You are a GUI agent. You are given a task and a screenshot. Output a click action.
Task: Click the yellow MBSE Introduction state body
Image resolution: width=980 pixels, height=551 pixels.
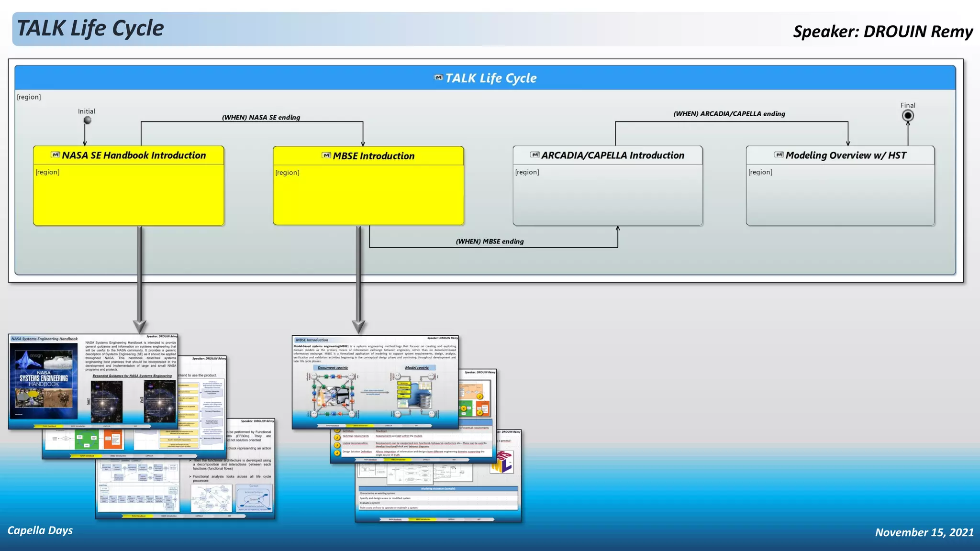pyautogui.click(x=368, y=196)
